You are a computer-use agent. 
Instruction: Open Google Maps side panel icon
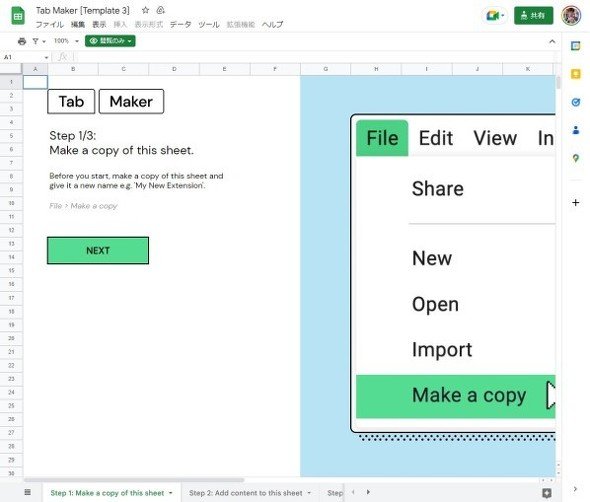click(x=575, y=158)
